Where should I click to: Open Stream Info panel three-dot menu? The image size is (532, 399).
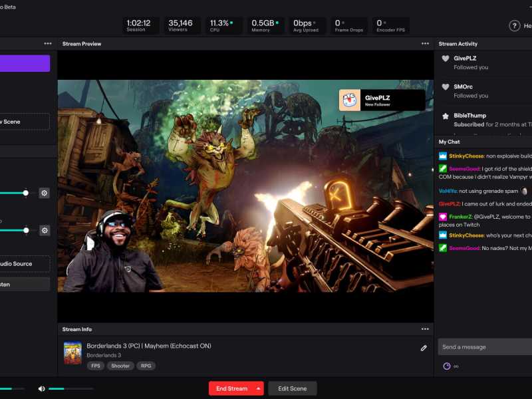pyautogui.click(x=425, y=329)
